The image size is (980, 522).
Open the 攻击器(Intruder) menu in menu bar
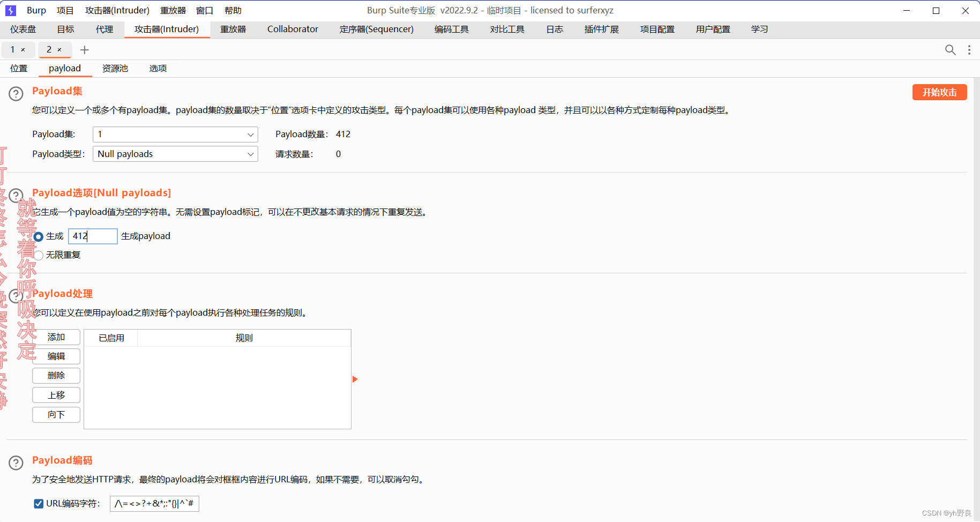coord(117,10)
